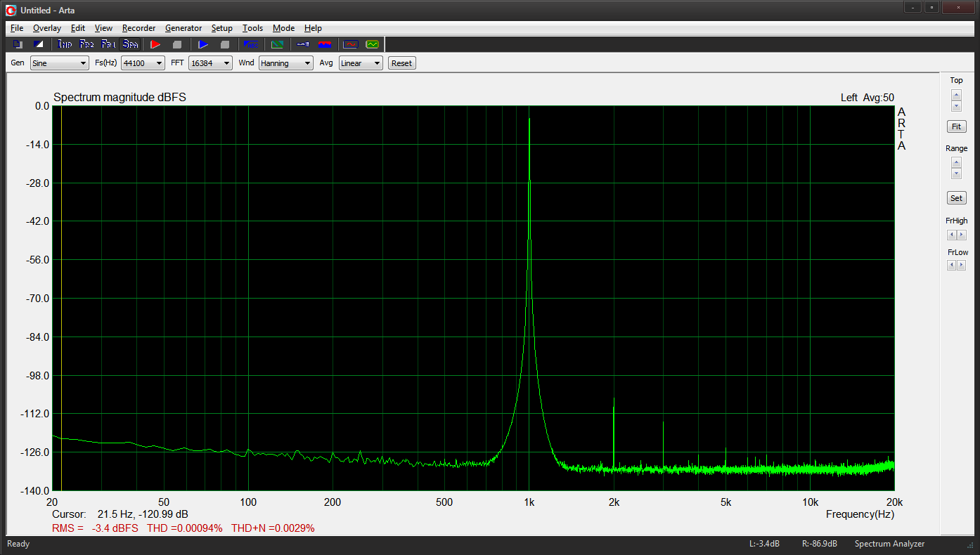Click 'Left Avg:50' label above graph
980x555 pixels.
tap(868, 98)
